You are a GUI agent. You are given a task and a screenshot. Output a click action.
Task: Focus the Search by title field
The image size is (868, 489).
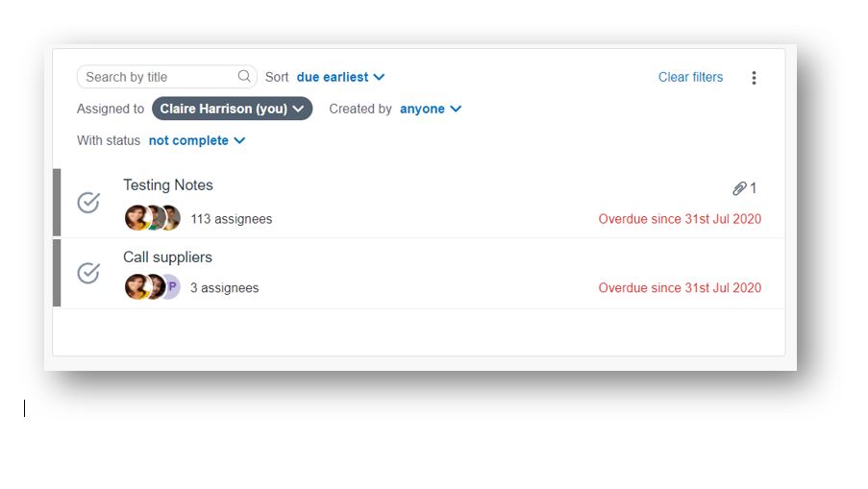166,77
